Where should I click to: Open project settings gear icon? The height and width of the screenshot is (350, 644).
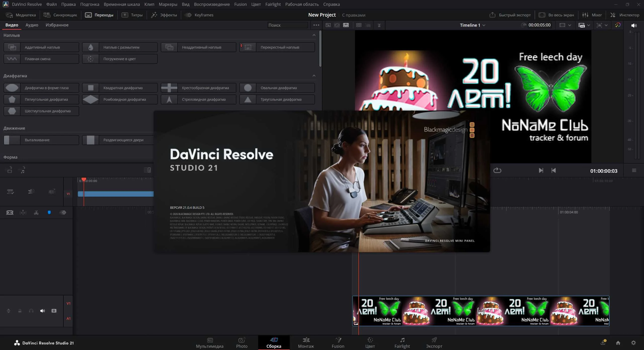633,343
